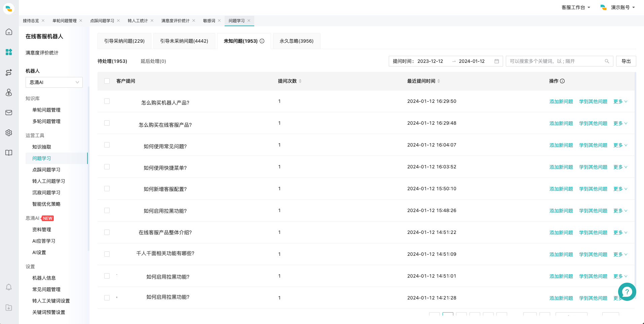Click the info icon beside 操作 header

[x=562, y=81]
